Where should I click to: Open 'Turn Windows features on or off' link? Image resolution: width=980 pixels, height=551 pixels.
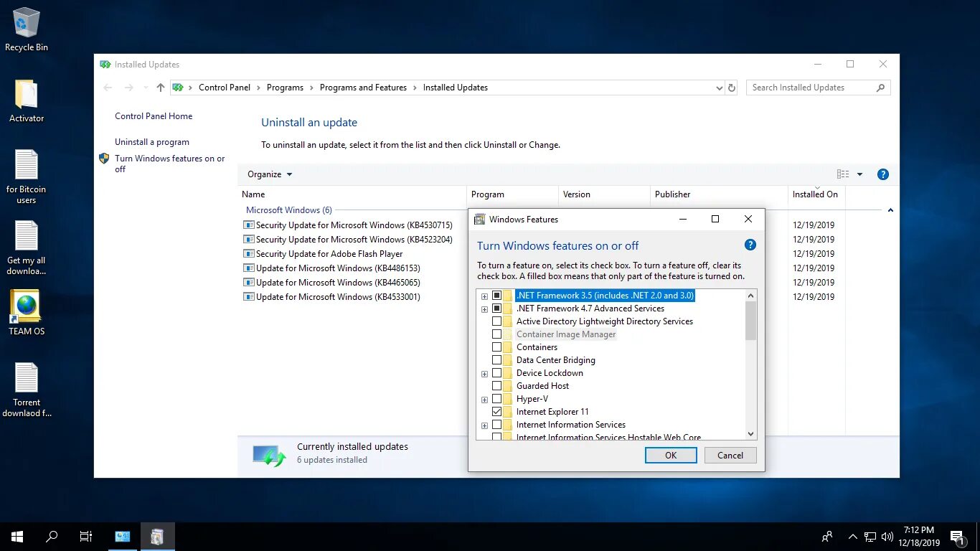[x=170, y=164]
